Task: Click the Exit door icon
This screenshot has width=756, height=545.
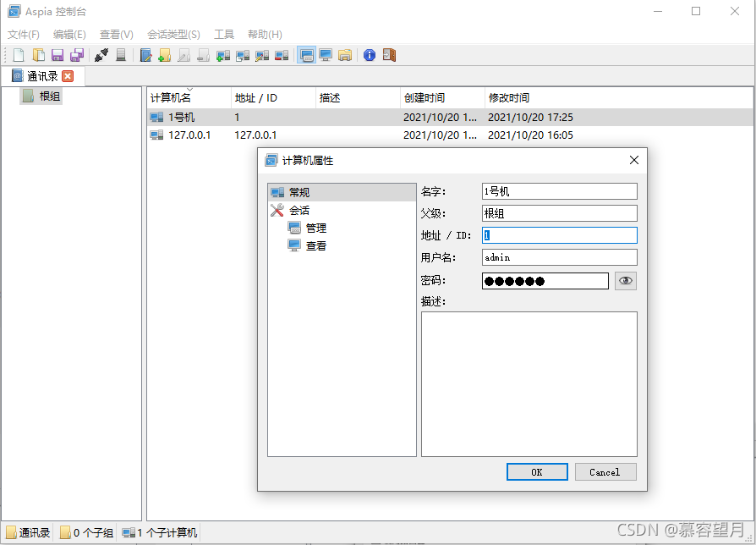Action: pyautogui.click(x=389, y=56)
